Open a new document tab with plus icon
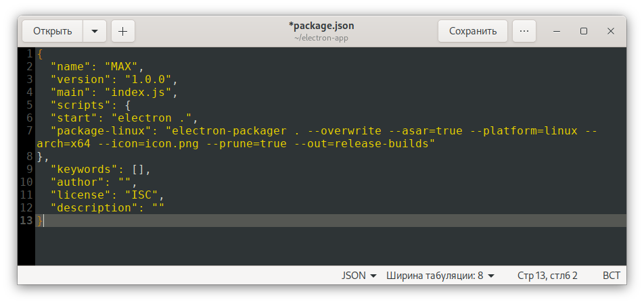The height and width of the screenshot is (304, 644). [x=123, y=31]
